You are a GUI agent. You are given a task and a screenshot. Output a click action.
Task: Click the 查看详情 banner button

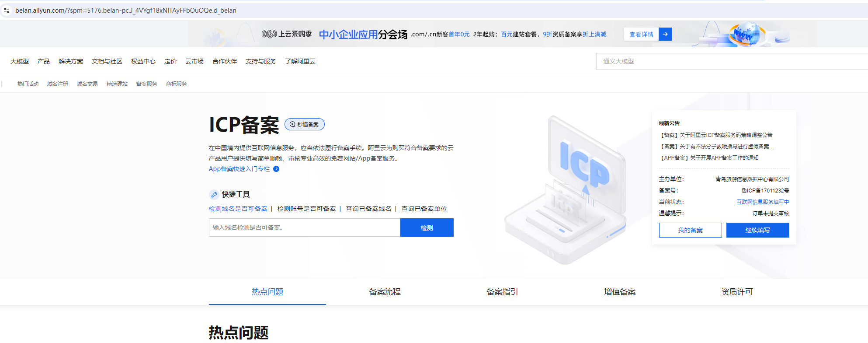[x=641, y=34]
